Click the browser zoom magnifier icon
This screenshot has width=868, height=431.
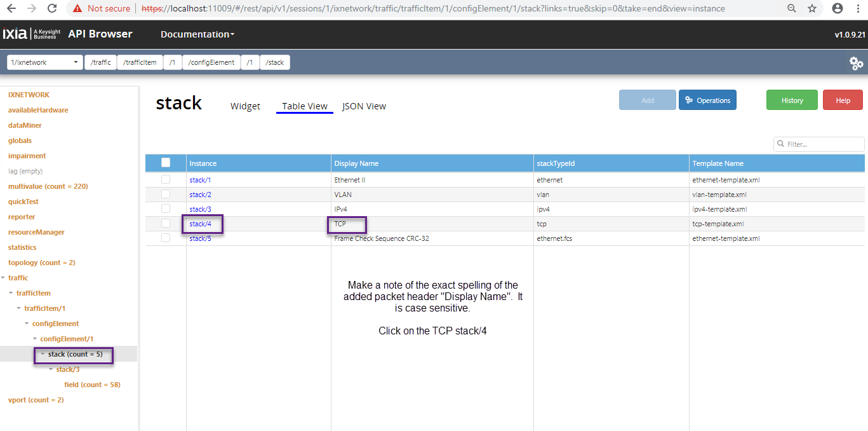pyautogui.click(x=791, y=9)
